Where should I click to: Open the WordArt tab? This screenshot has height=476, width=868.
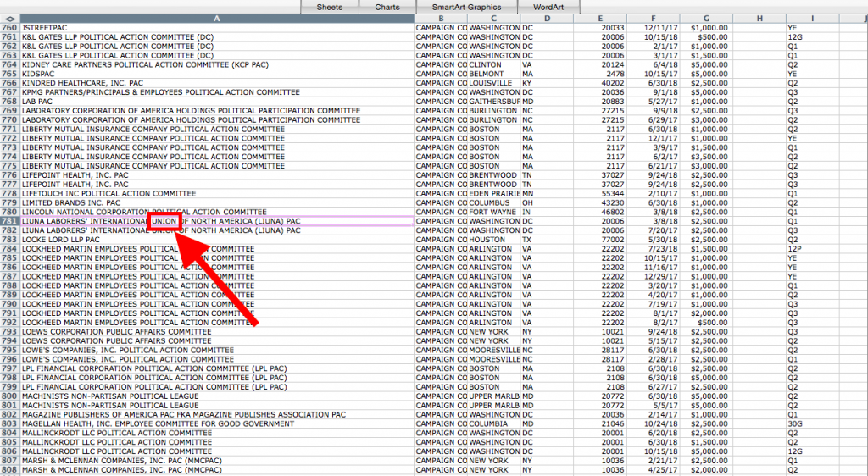tap(548, 7)
